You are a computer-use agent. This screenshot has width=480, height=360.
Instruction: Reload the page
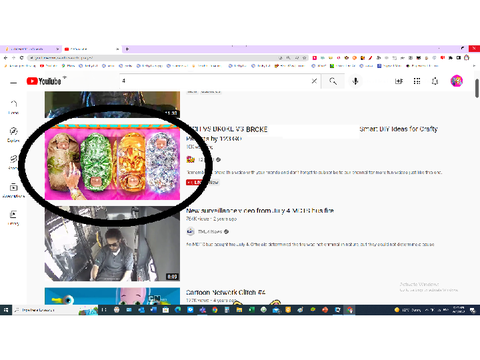point(22,58)
